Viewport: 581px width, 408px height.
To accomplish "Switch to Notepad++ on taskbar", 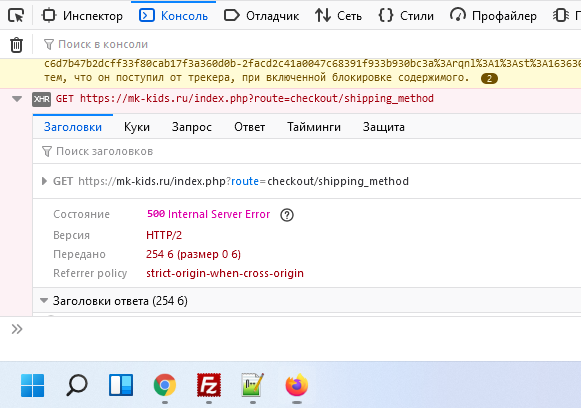I will coord(253,385).
